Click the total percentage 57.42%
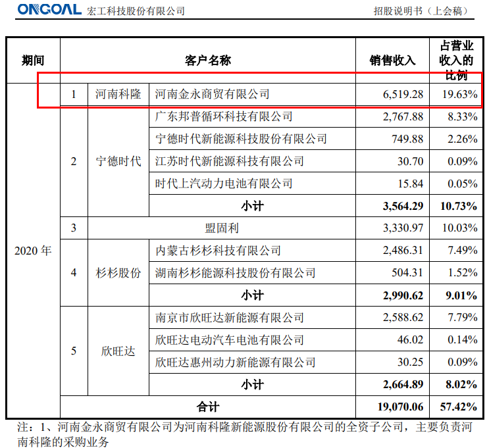 point(459,407)
